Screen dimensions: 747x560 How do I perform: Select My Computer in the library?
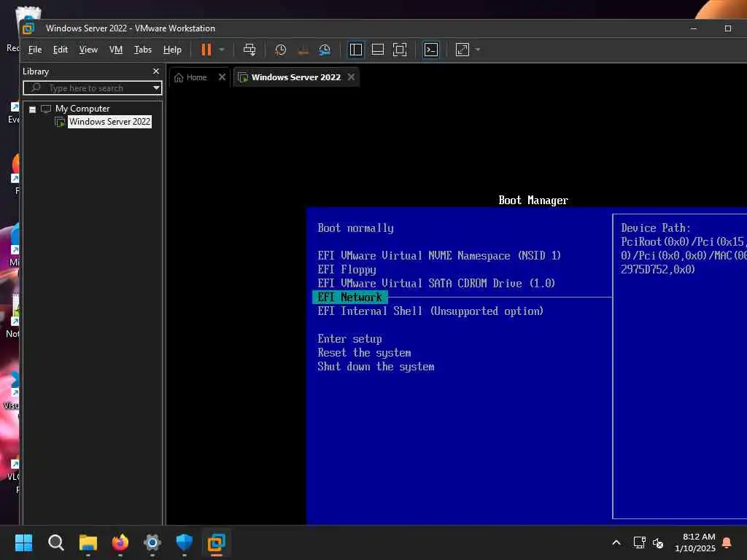coord(82,109)
